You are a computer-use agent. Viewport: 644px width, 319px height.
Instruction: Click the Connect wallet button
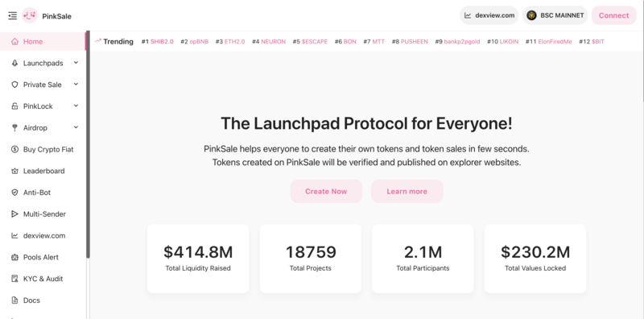point(613,15)
